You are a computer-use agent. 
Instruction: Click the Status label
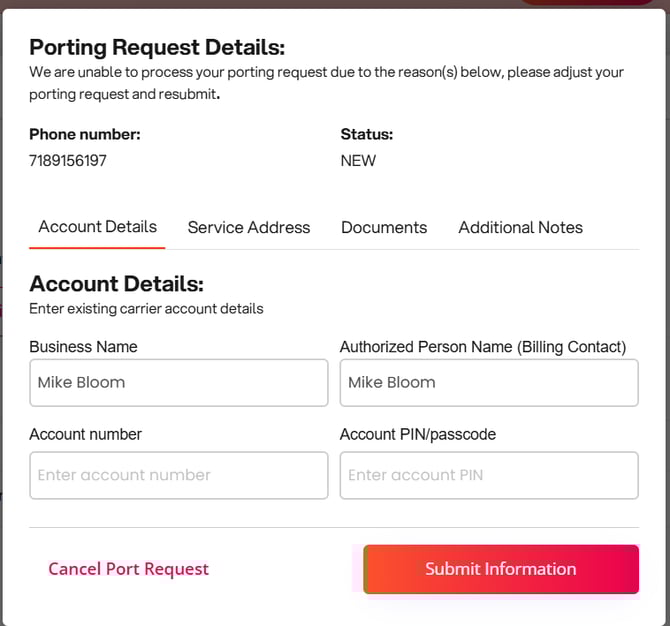pos(367,134)
